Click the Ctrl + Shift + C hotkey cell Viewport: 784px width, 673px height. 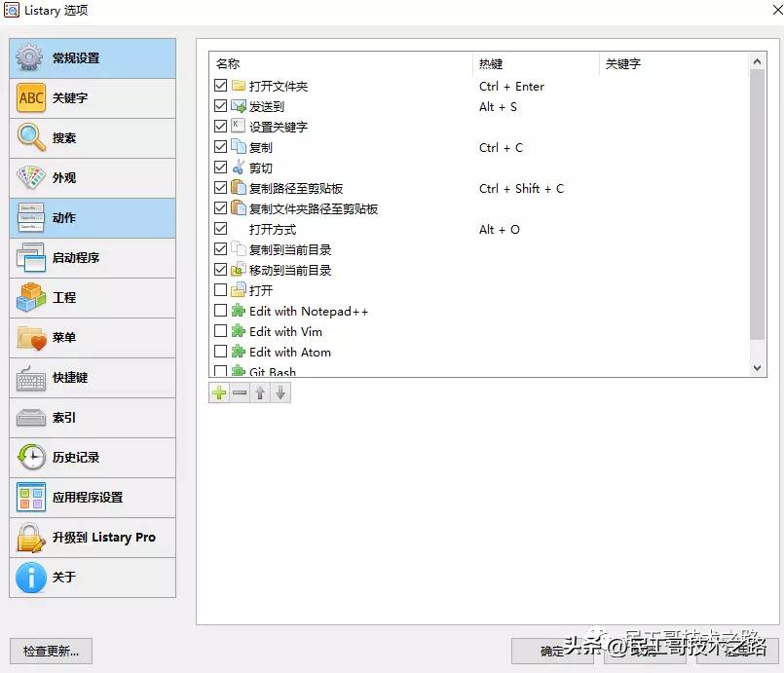click(521, 189)
